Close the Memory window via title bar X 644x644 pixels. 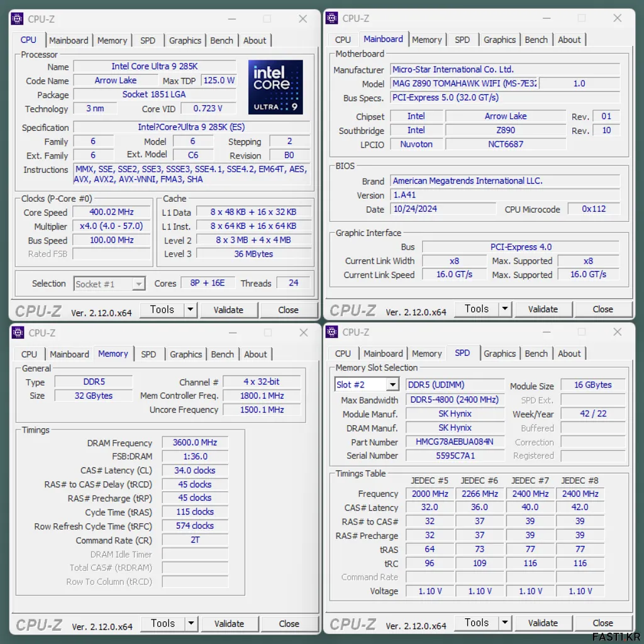click(x=304, y=333)
